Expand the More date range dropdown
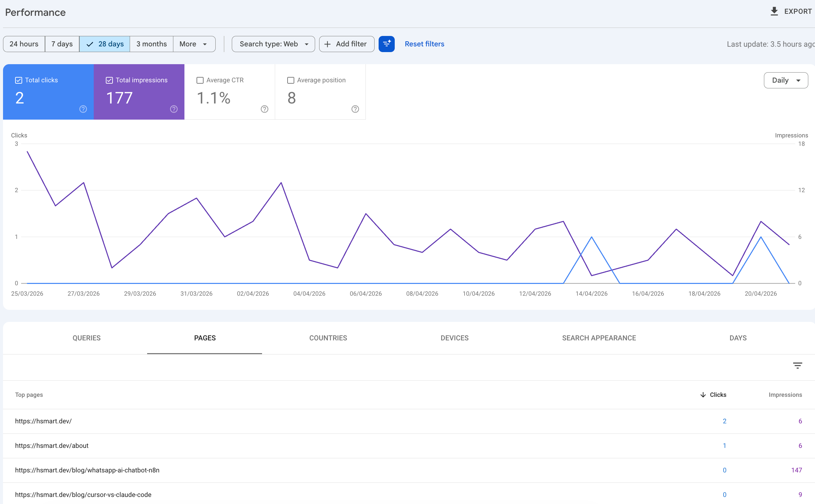This screenshot has height=504, width=815. tap(194, 44)
